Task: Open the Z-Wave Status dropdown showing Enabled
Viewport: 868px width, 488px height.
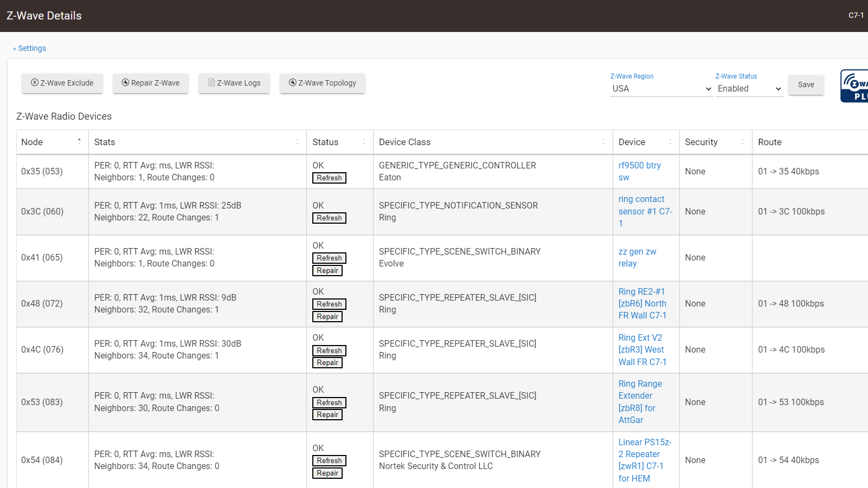Action: point(749,88)
